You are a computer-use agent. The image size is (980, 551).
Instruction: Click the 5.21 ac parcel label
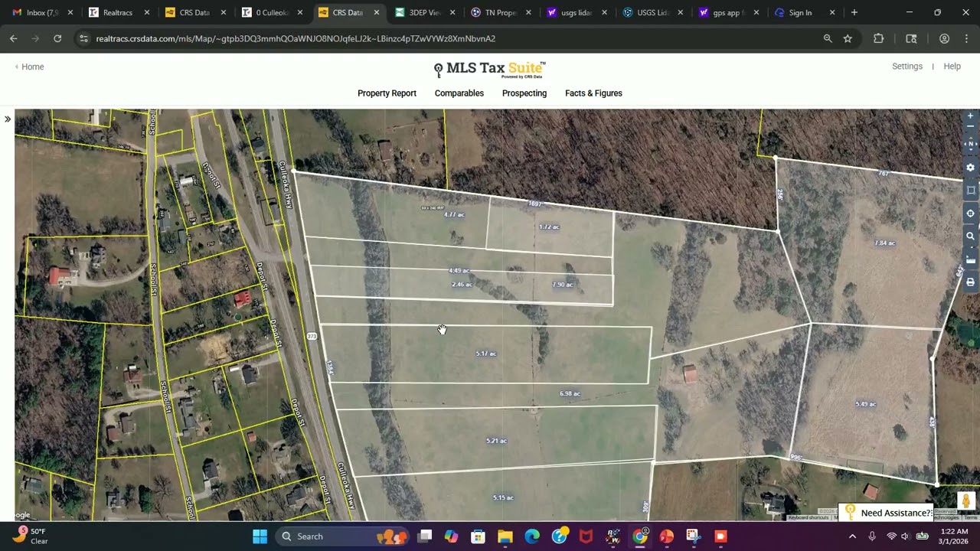pyautogui.click(x=496, y=441)
